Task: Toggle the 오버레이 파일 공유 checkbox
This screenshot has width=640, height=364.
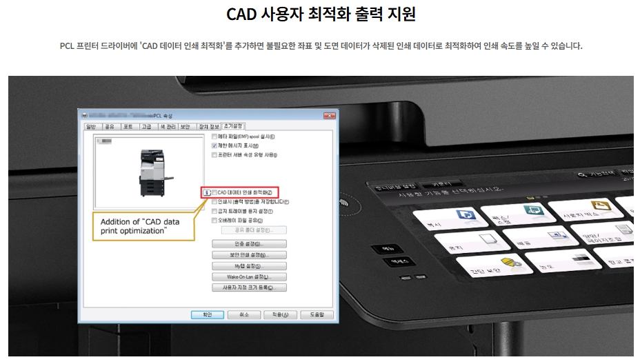Action: (214, 221)
